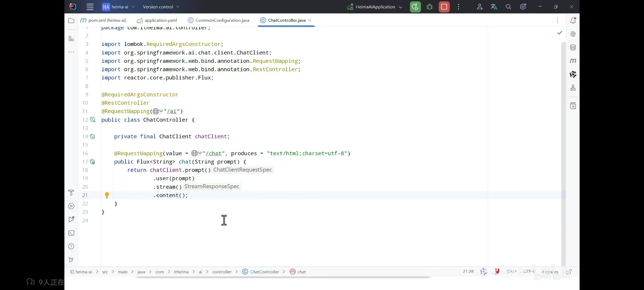Open IDE settings gear icon

[523, 7]
